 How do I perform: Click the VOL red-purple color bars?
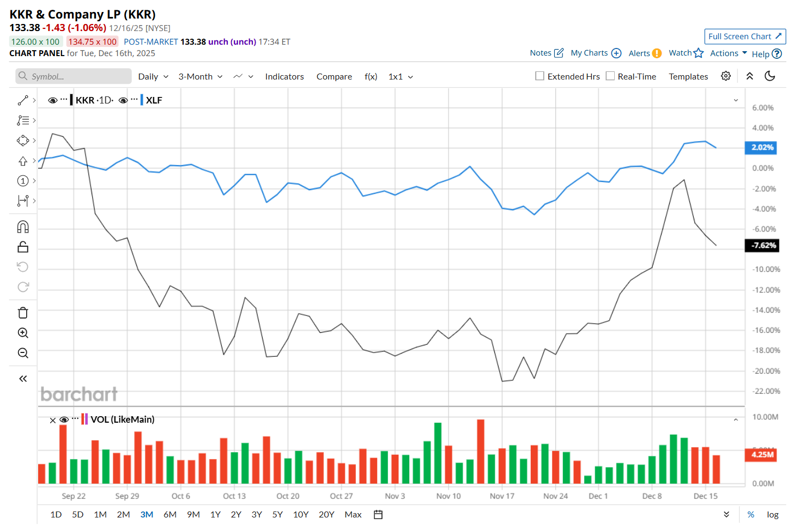84,419
